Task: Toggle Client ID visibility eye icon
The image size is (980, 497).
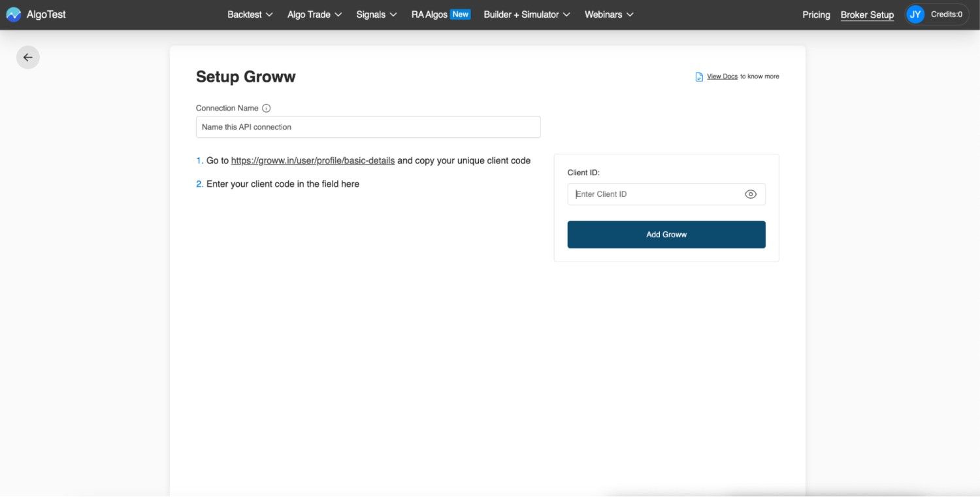Action: [x=751, y=194]
